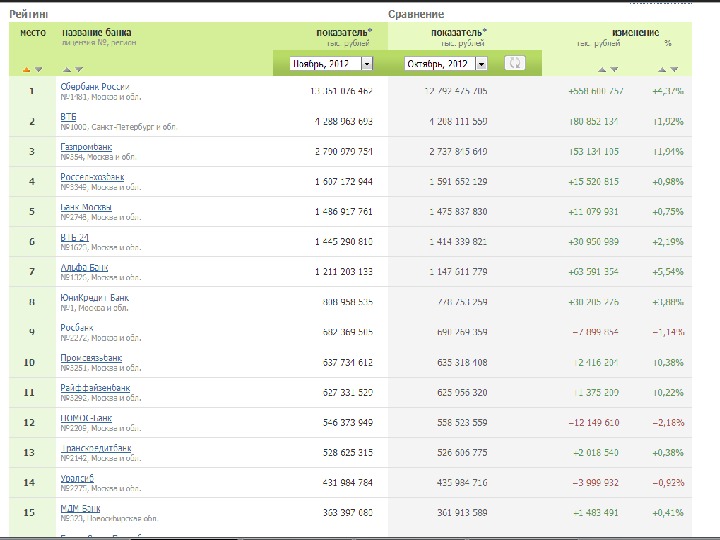Open the НОМОС-Банк link
The width and height of the screenshot is (720, 540).
point(86,418)
